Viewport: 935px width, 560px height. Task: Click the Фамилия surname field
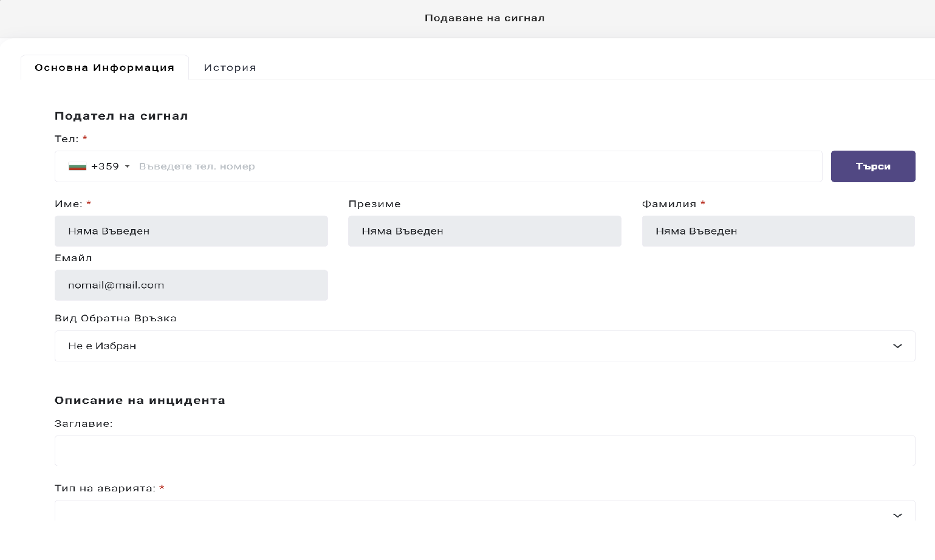(x=778, y=231)
